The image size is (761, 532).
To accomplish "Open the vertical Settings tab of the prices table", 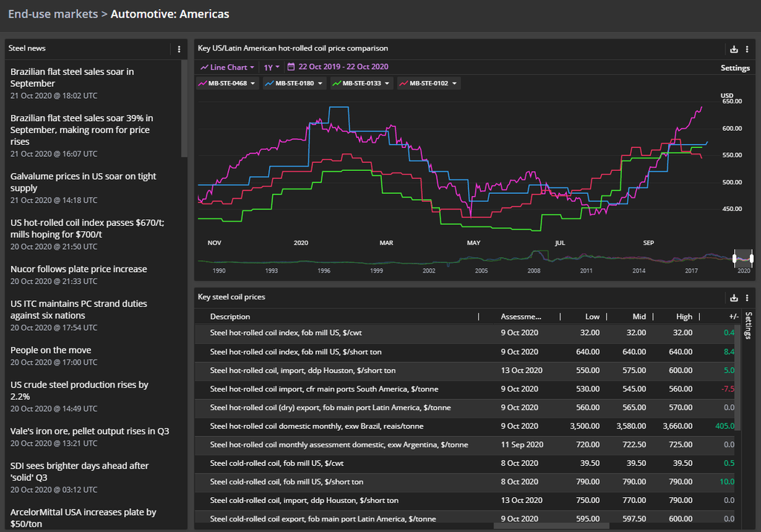I will click(748, 325).
